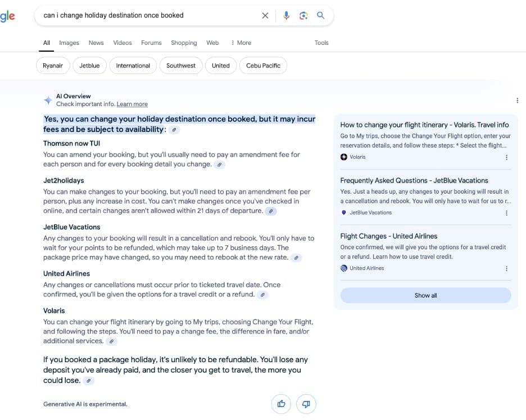Screen dimensions: 526x420
Task: Click Show all sources button
Action: pyautogui.click(x=426, y=295)
